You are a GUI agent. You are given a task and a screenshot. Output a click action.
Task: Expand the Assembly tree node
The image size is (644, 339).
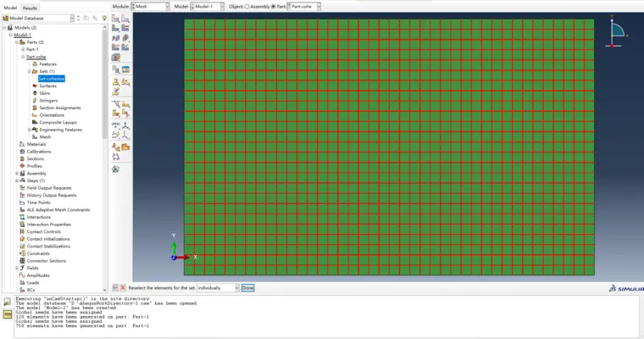coord(17,174)
